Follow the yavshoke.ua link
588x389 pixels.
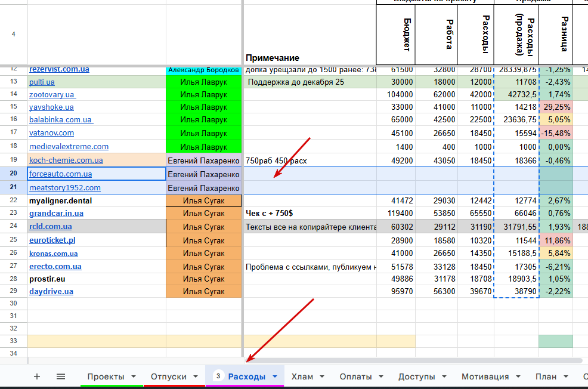(51, 107)
